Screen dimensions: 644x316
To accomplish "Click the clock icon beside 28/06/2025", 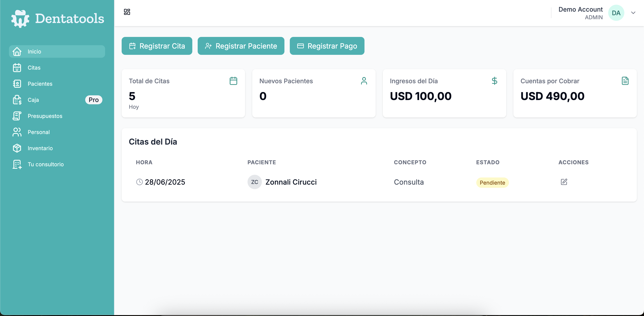I will (x=139, y=182).
